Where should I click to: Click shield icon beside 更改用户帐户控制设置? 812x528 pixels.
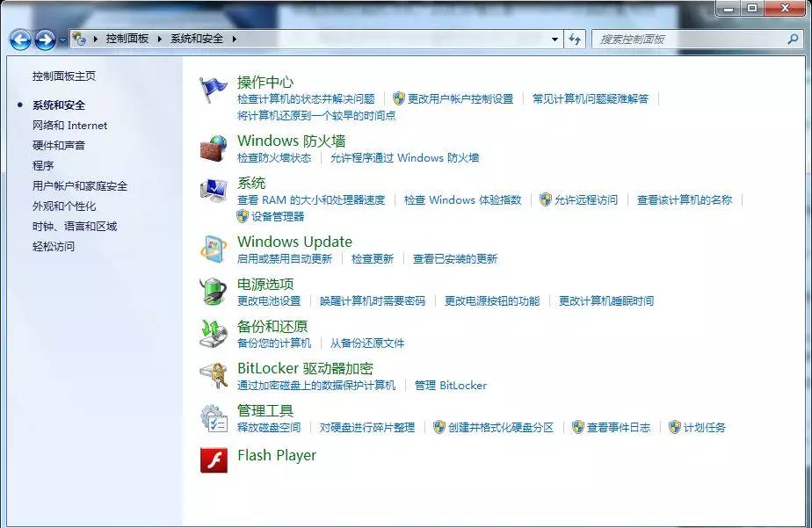click(x=399, y=98)
